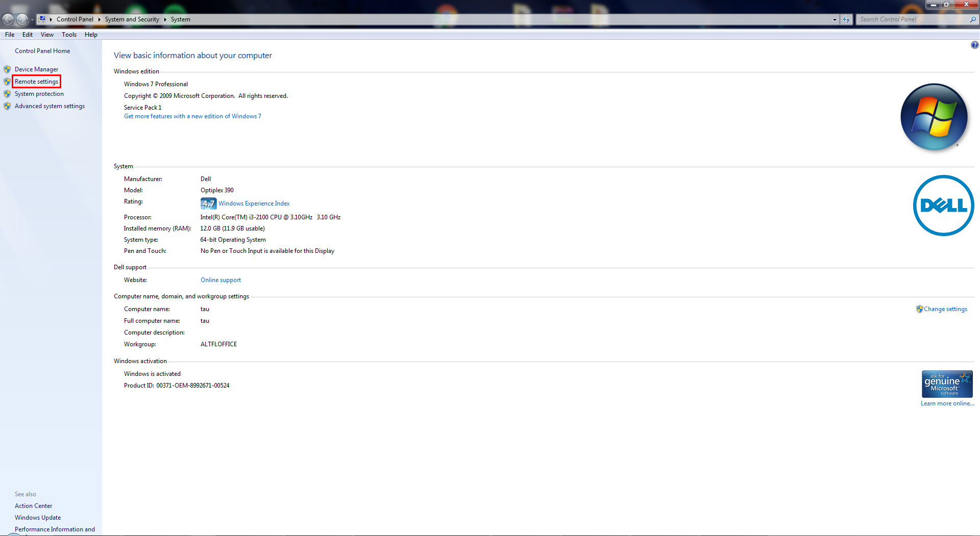Click the System breadcrumb

tap(181, 19)
